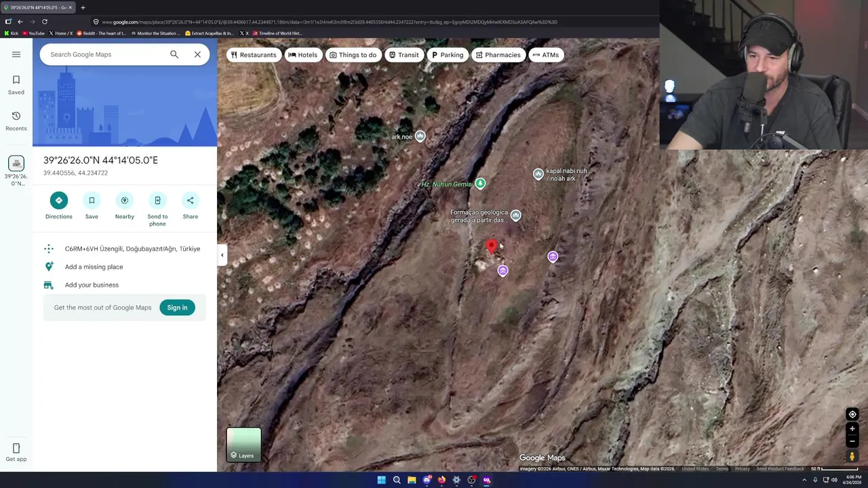Viewport: 868px width, 488px height.
Task: Filter the map by Transit
Action: [404, 55]
